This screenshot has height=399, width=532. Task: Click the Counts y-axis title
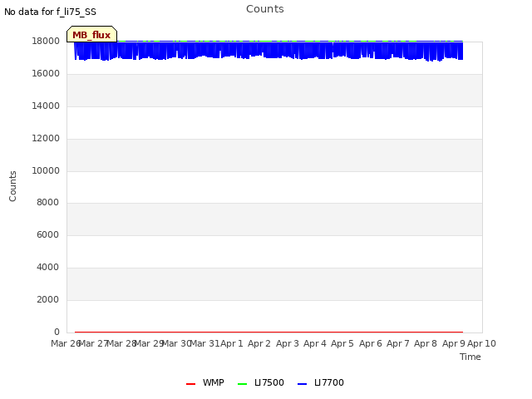point(12,186)
